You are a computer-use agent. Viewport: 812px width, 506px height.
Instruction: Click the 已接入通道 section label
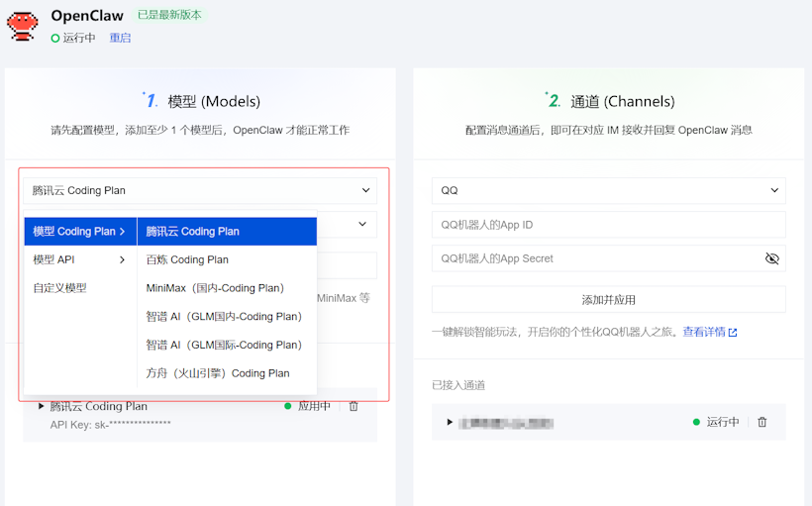pyautogui.click(x=458, y=385)
